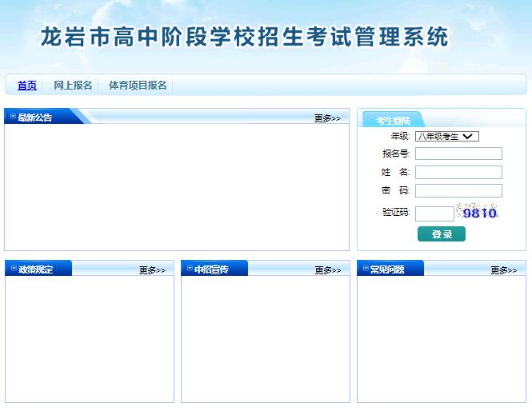Open 更多>> in the 政策规定 panel
This screenshot has height=407, width=532.
[152, 270]
